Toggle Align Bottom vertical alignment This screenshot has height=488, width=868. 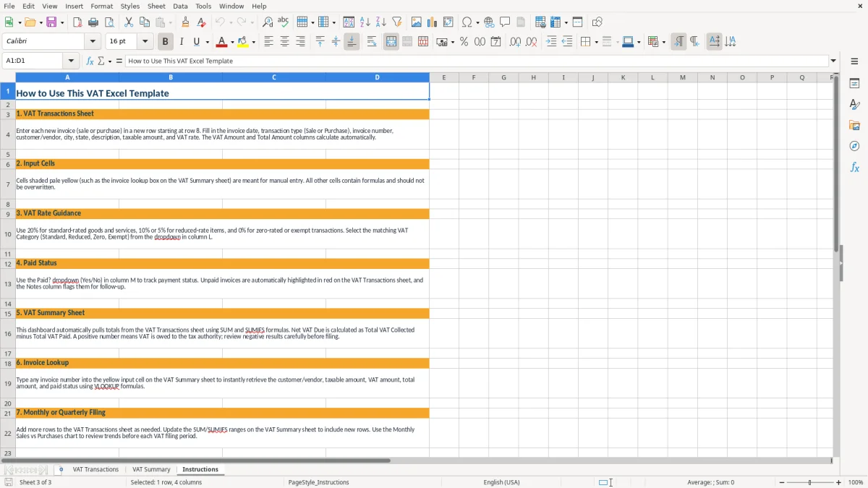[352, 42]
